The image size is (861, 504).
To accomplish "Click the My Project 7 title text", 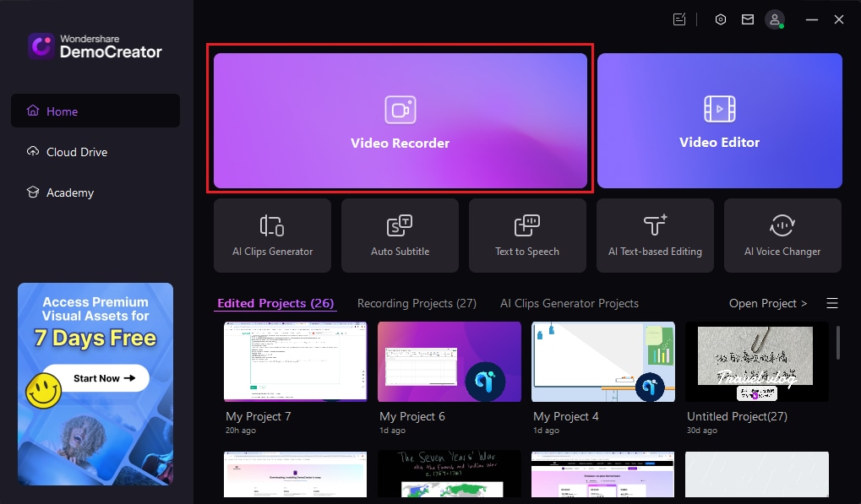I will click(258, 416).
